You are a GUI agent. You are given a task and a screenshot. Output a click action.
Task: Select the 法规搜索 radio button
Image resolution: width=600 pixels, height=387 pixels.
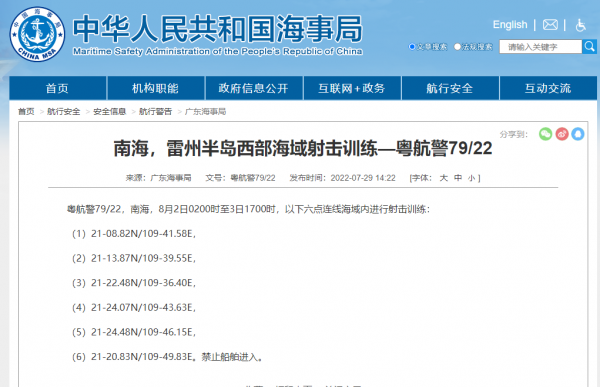point(457,47)
